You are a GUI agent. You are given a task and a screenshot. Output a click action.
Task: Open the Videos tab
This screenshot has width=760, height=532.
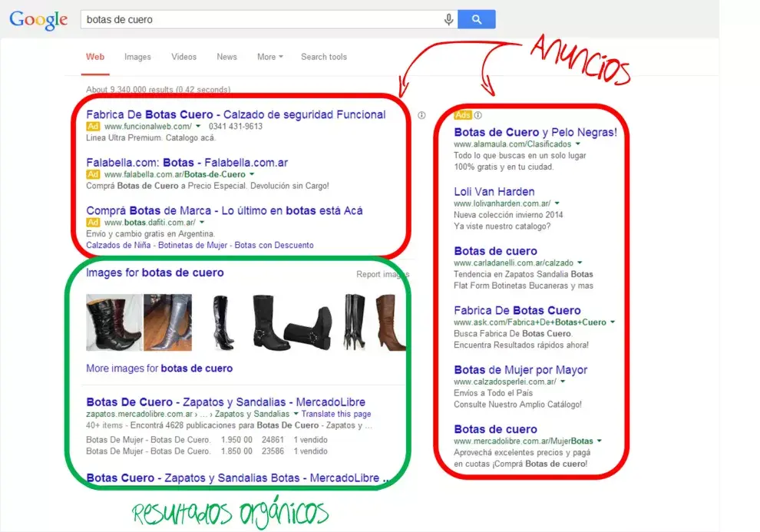[183, 57]
